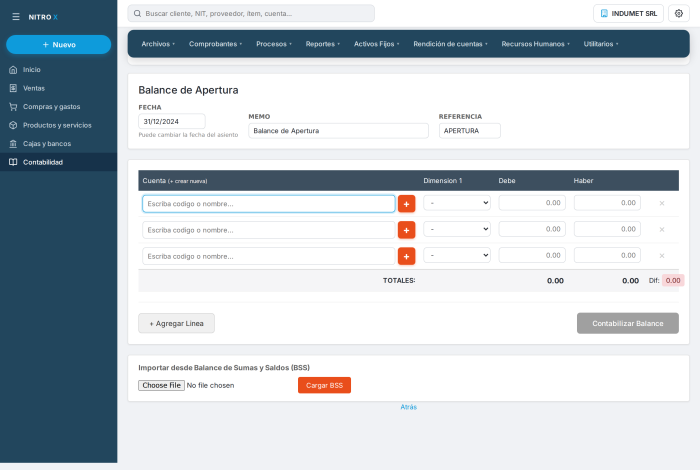Viewport: 700px width, 470px height.
Task: Click Agregar Linea button
Action: pos(176,323)
